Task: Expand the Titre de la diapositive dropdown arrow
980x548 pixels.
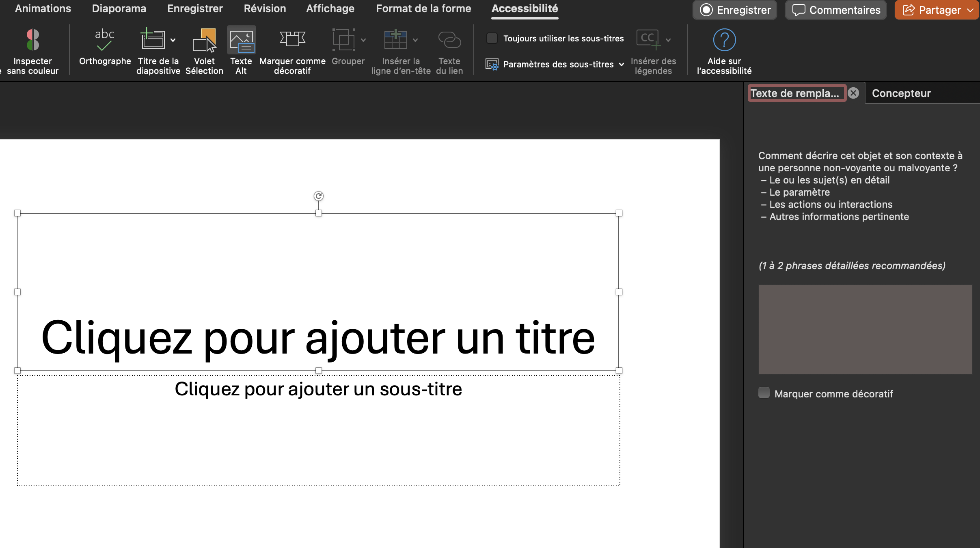Action: coord(173,40)
